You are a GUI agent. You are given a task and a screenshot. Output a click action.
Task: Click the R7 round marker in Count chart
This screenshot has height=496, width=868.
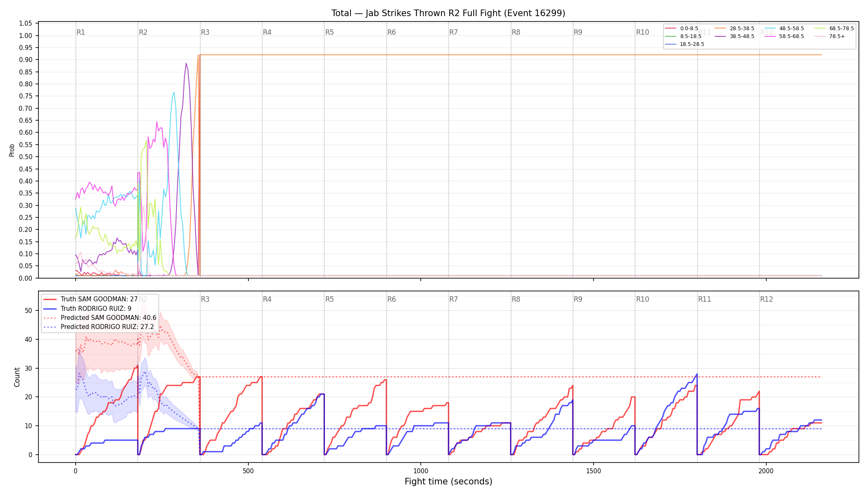(x=453, y=299)
